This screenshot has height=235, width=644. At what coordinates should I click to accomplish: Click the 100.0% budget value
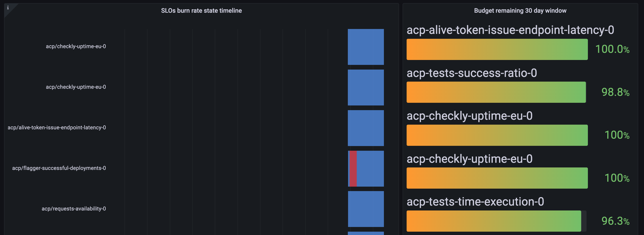[x=612, y=49]
